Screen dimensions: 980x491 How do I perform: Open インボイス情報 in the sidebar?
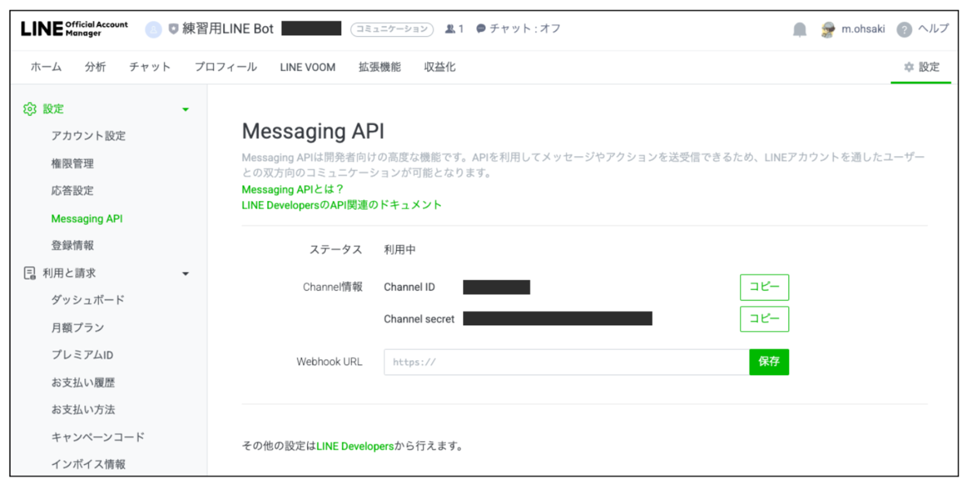tap(88, 464)
